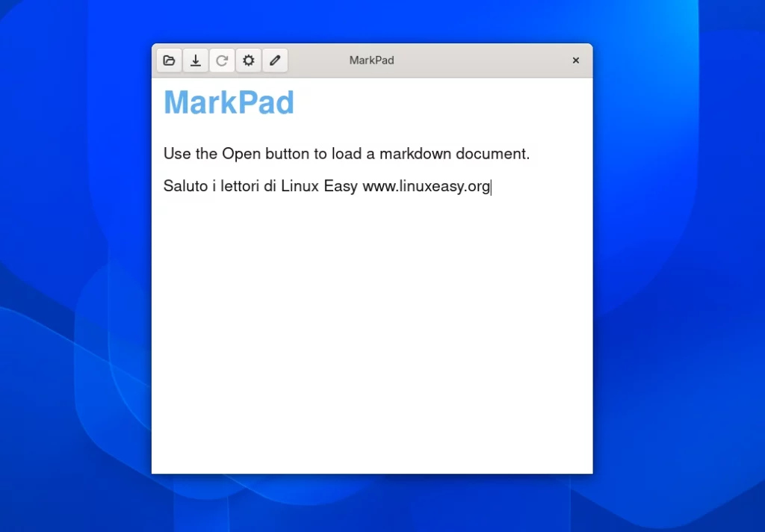Image resolution: width=765 pixels, height=532 pixels.
Task: Toggle edit mode with the pencil icon
Action: click(x=275, y=61)
